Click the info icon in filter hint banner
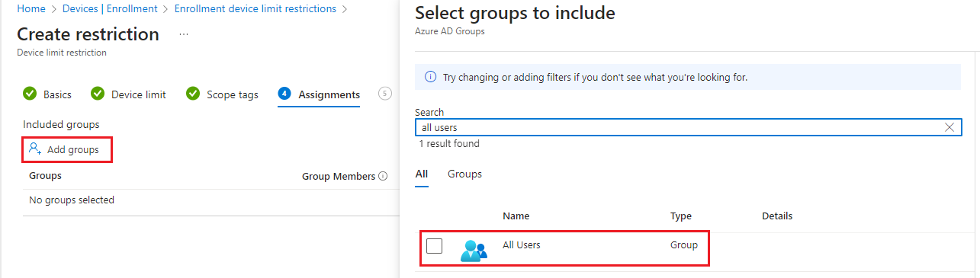This screenshot has height=278, width=980. 430,78
